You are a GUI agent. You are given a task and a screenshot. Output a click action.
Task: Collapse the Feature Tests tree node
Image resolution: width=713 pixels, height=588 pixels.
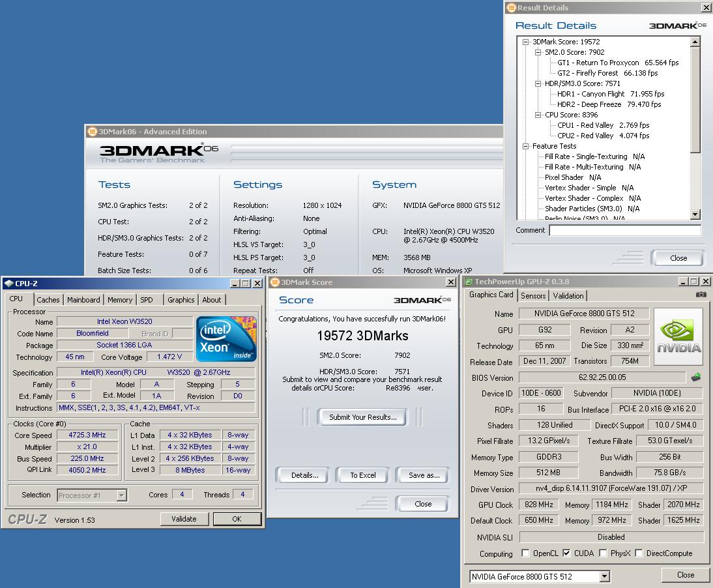click(526, 147)
